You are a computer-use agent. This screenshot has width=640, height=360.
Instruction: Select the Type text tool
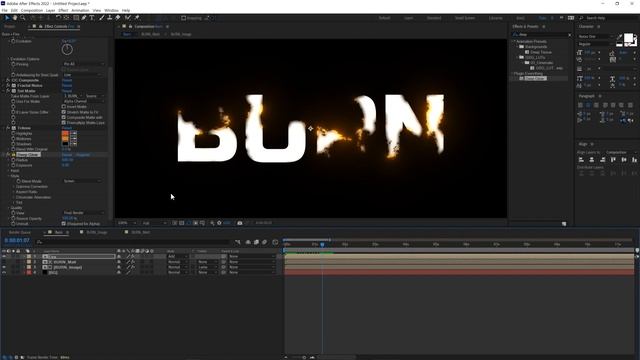[92, 18]
